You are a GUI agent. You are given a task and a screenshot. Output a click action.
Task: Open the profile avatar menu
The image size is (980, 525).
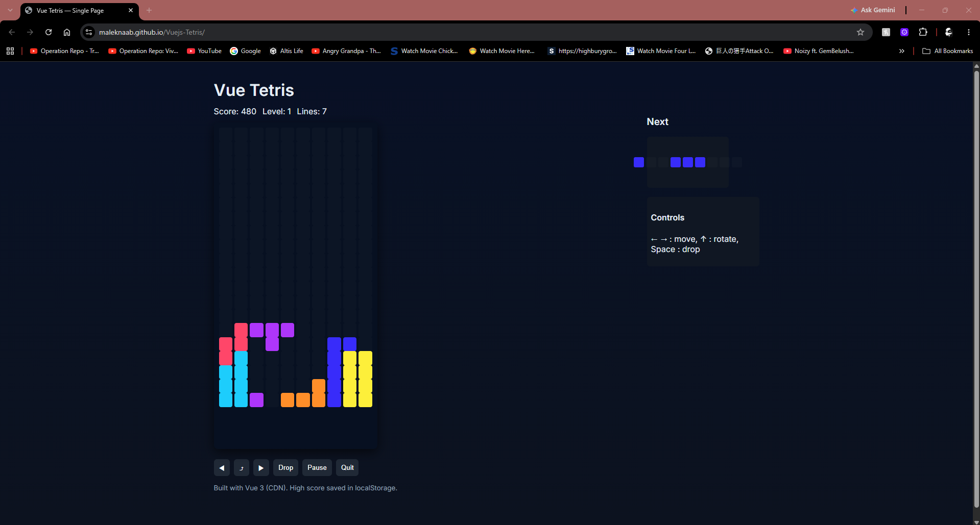tap(949, 32)
